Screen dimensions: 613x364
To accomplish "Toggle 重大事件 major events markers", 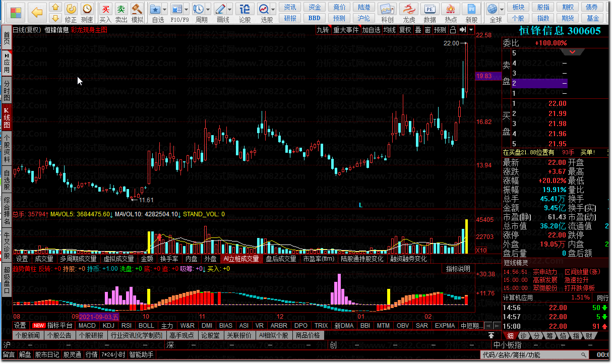I will pos(346,30).
